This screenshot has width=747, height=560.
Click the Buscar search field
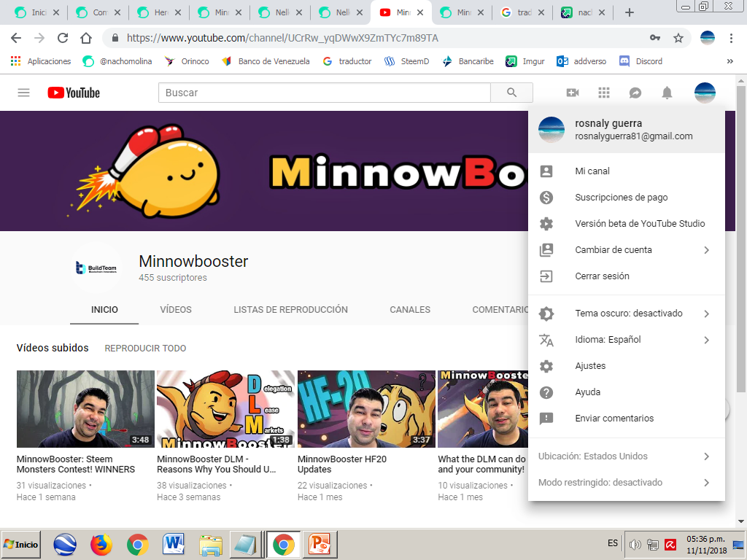coord(325,93)
